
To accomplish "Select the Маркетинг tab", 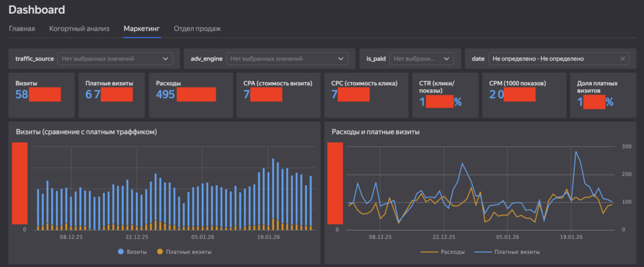I will click(x=142, y=29).
